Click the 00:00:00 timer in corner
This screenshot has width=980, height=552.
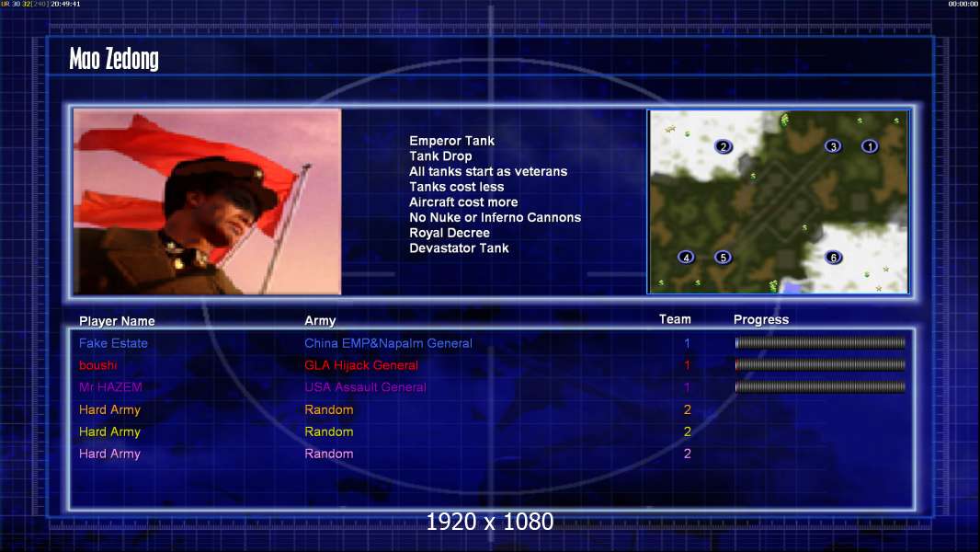pos(963,4)
